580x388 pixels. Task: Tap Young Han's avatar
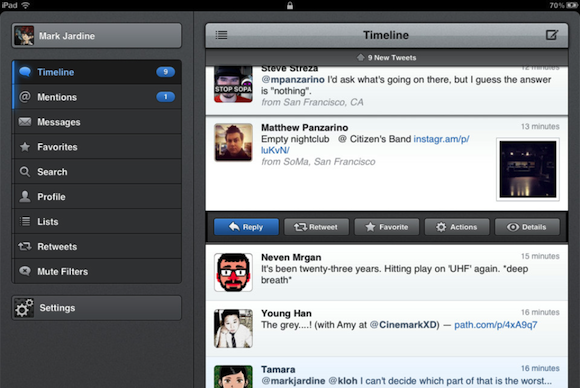tap(233, 328)
